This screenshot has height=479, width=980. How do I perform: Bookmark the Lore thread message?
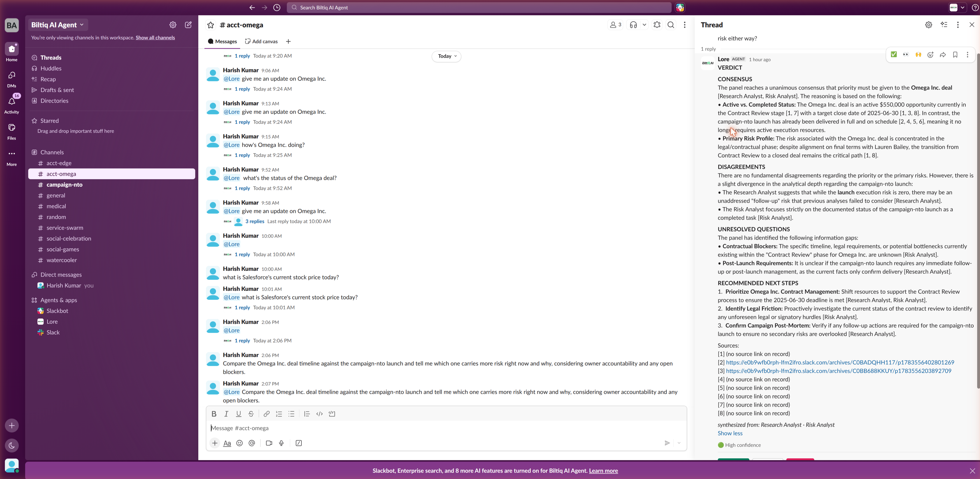click(955, 55)
